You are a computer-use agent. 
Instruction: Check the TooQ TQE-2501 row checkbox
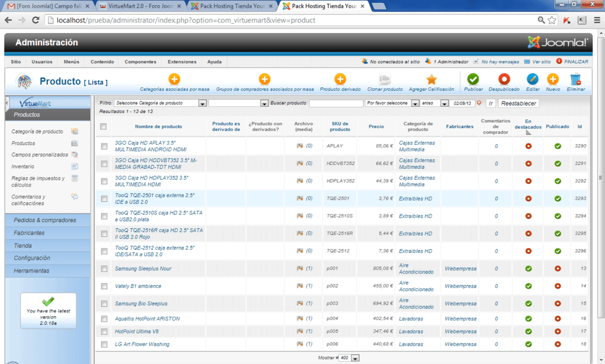[104, 198]
